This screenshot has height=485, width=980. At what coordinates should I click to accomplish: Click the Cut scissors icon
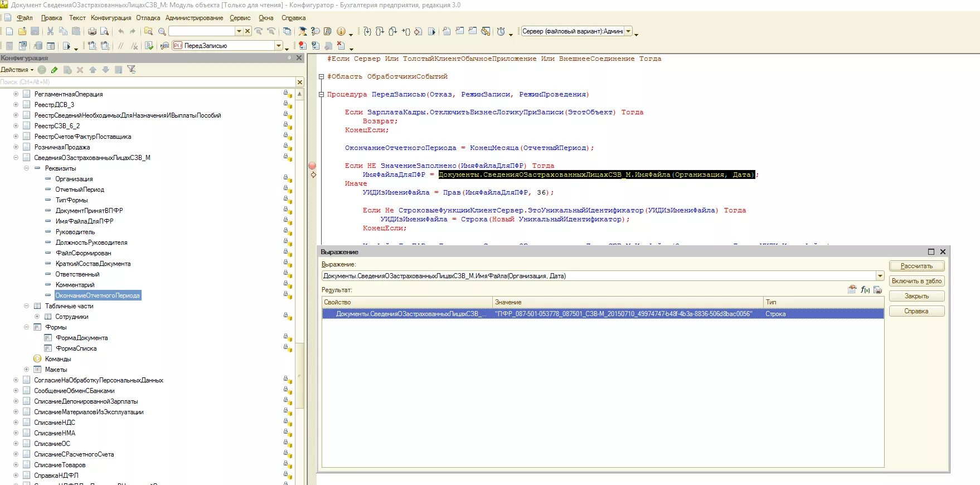(x=50, y=31)
